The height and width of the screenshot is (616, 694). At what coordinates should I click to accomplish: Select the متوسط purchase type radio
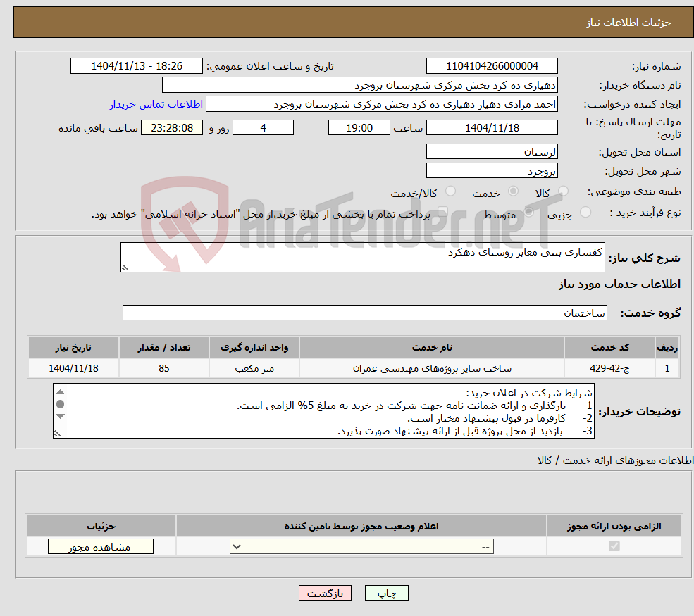(x=529, y=213)
